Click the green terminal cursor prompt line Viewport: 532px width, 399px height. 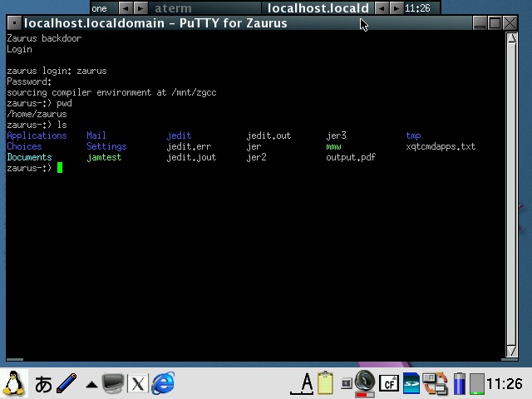(x=60, y=168)
